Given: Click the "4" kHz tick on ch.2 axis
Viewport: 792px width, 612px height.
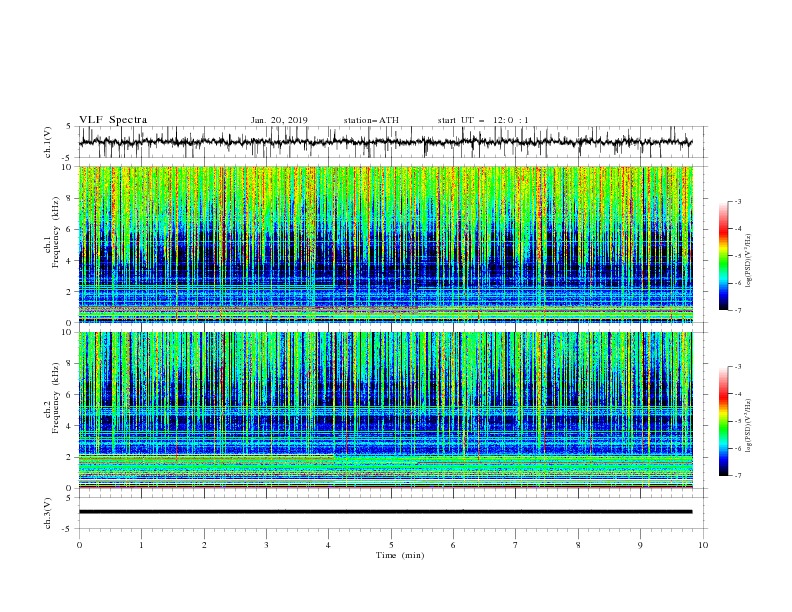Looking at the screenshot, I should (71, 426).
